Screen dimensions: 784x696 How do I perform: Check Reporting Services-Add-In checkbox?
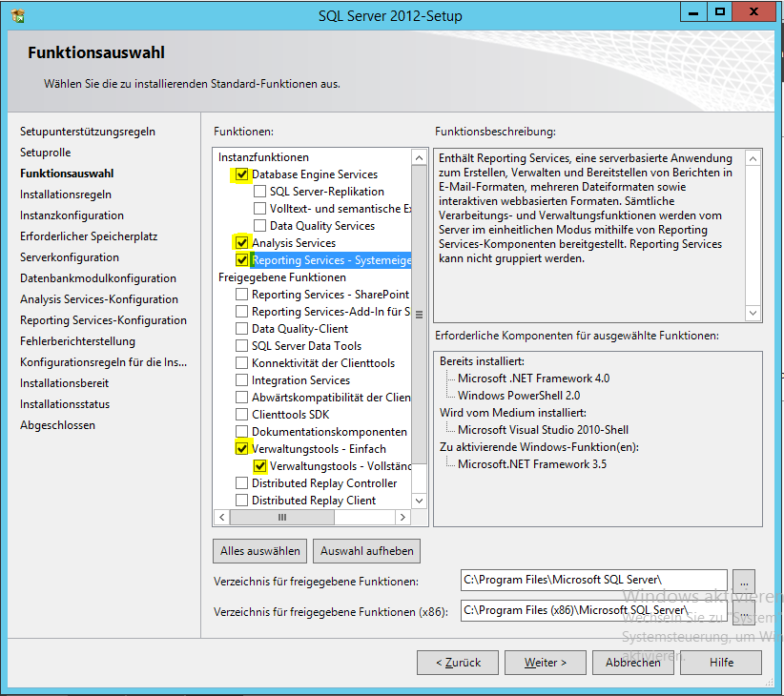coord(242,311)
